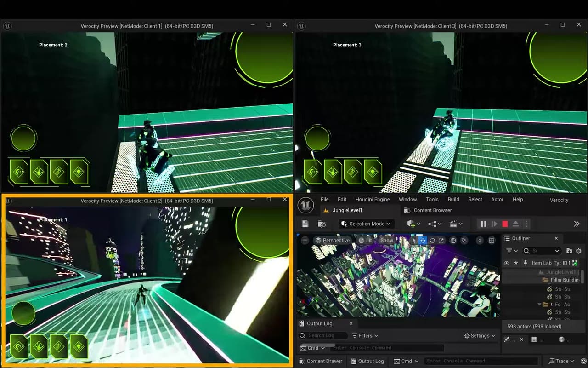588x368 pixels.
Task: Toggle surface snapping in viewport toolbar
Action: click(464, 240)
